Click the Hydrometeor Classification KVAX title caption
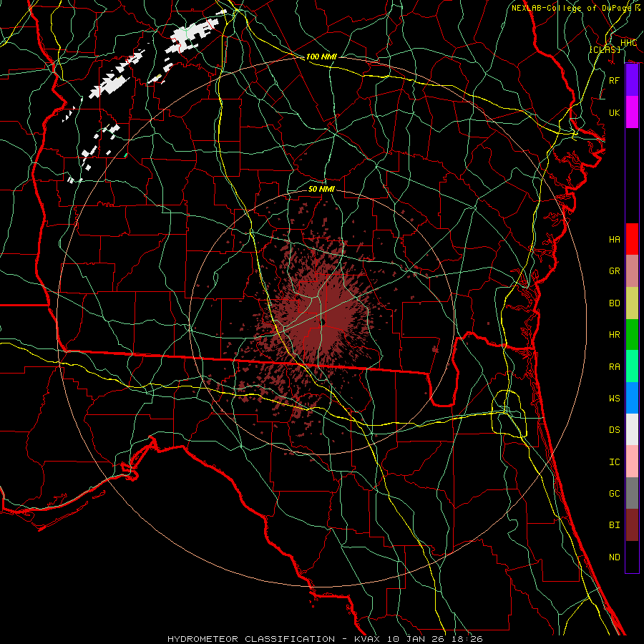Image resolution: width=644 pixels, height=644 pixels. (x=325, y=639)
